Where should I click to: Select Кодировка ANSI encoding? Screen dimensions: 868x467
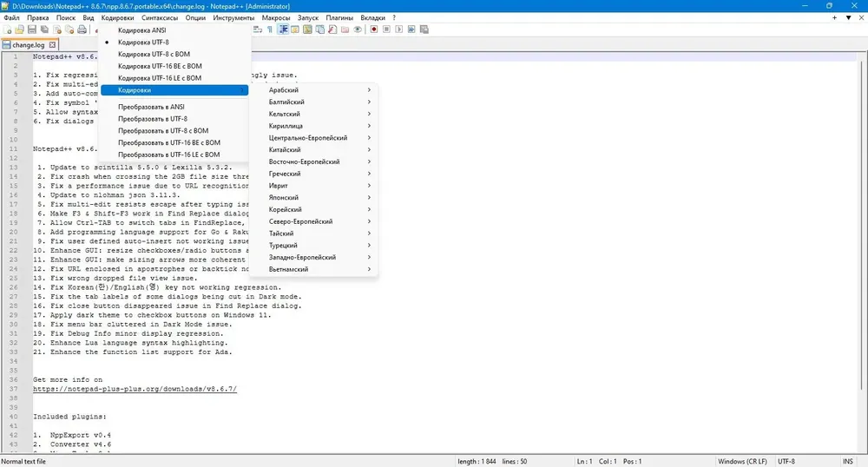pos(174,30)
